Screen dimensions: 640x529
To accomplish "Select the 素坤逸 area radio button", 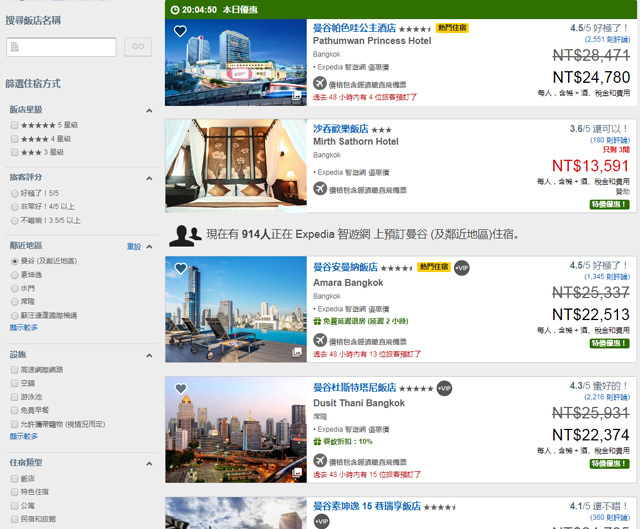I will point(15,275).
